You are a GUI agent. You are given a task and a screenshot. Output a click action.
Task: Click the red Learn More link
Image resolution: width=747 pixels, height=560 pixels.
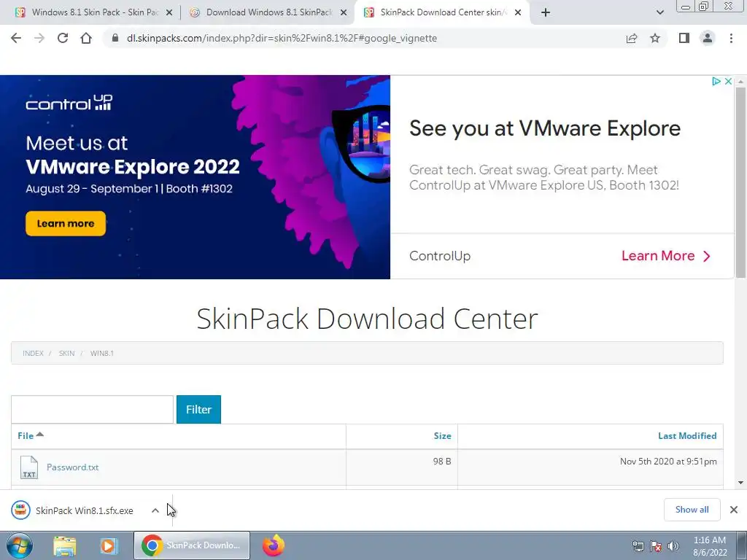point(666,256)
